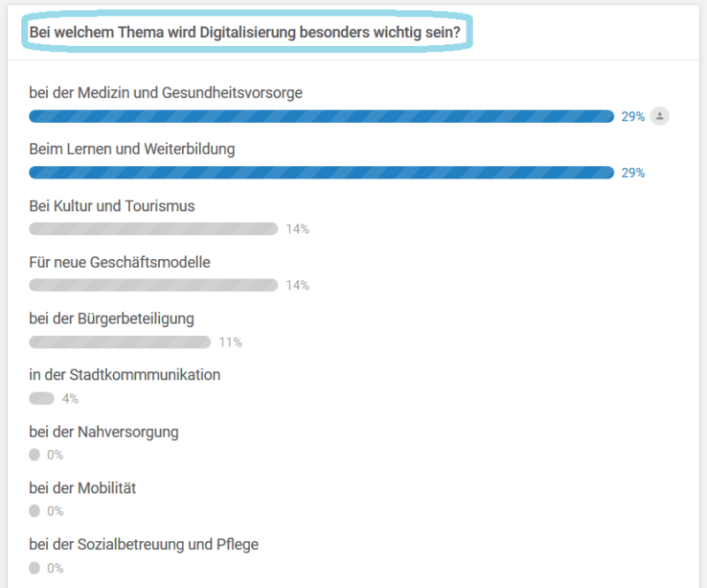
Task: Click the poll question about Digitalisierung
Action: (245, 32)
